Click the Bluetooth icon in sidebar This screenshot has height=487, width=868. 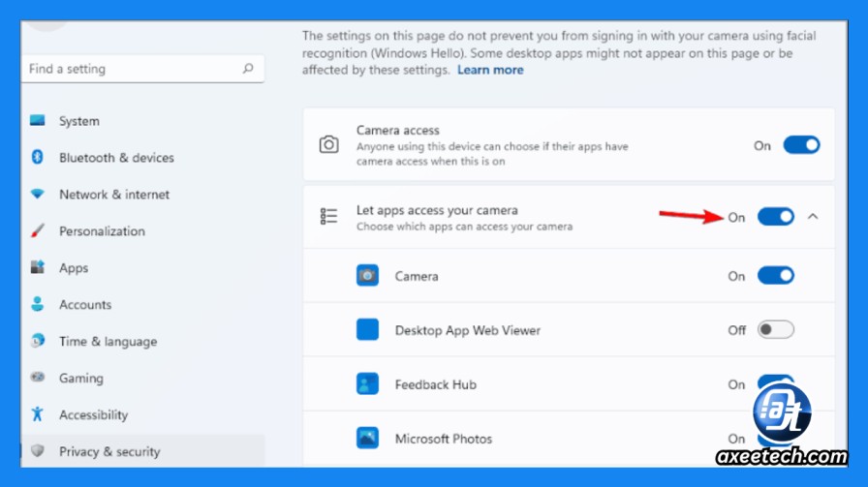pos(37,157)
